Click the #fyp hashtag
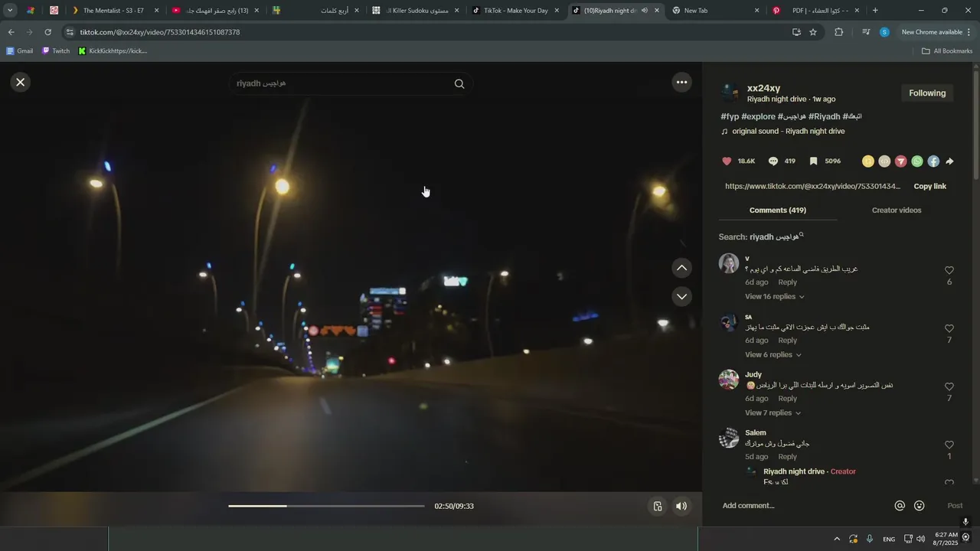Screen dimensions: 980x551 pyautogui.click(x=730, y=117)
